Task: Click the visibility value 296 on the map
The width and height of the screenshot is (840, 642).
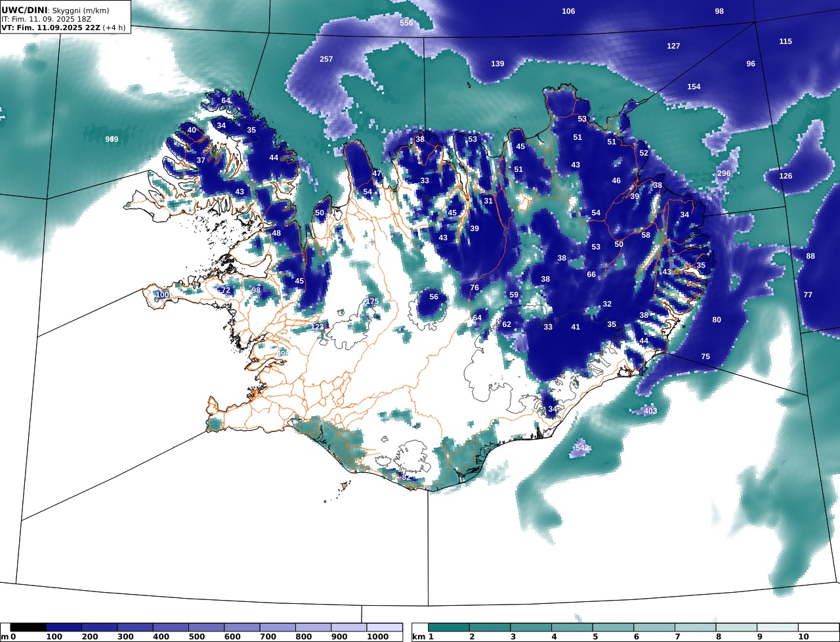Action: click(724, 173)
